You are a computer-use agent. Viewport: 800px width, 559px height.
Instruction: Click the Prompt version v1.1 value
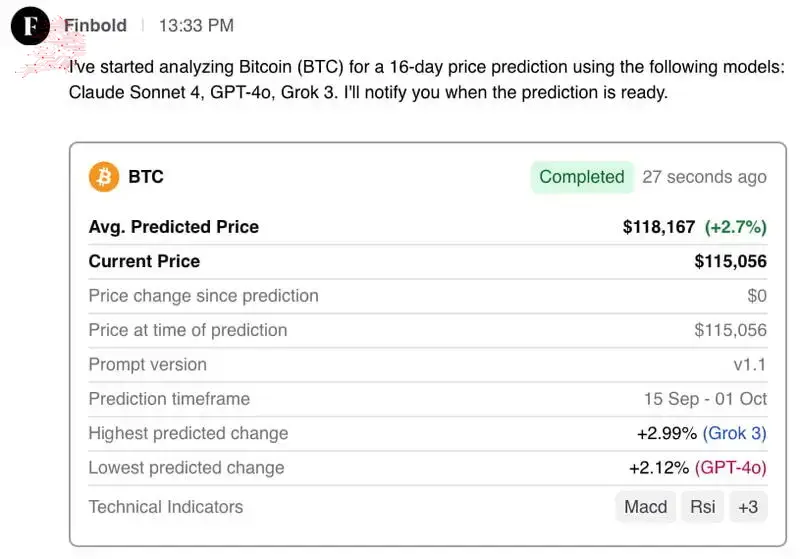pos(750,365)
